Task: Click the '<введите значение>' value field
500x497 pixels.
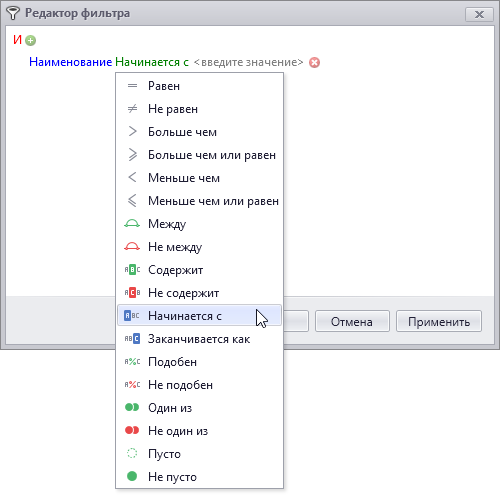Action: (249, 62)
